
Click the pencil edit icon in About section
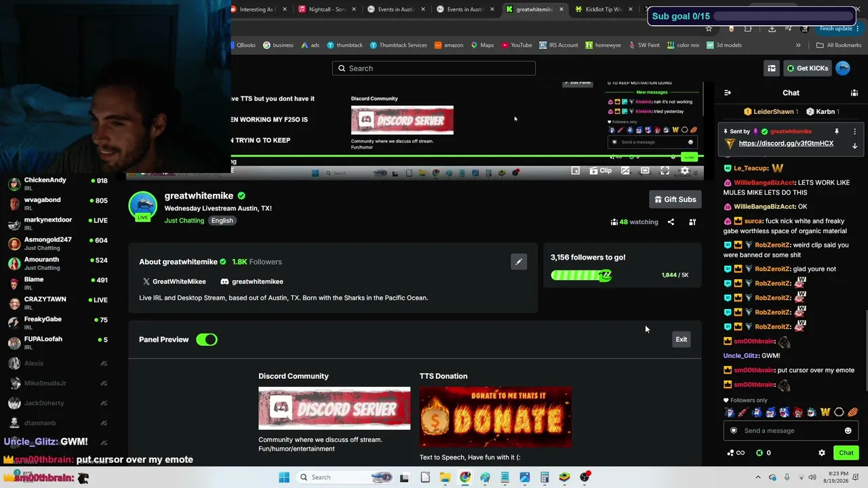519,262
